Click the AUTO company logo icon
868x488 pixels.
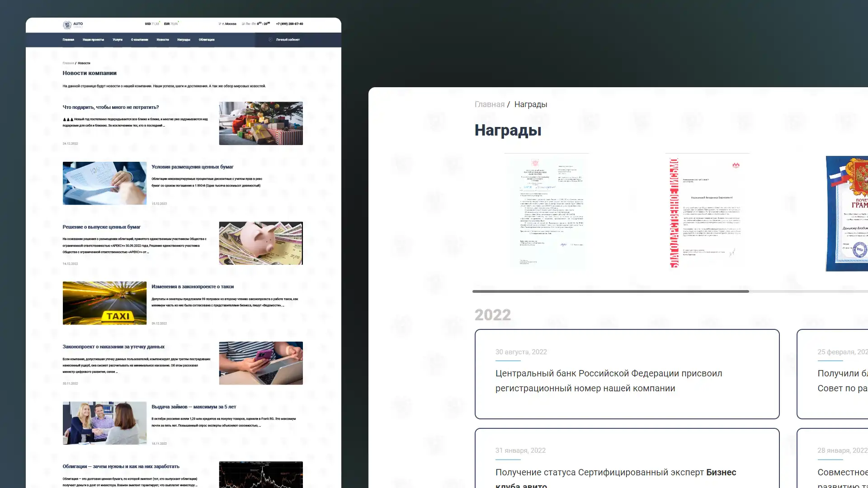(68, 25)
